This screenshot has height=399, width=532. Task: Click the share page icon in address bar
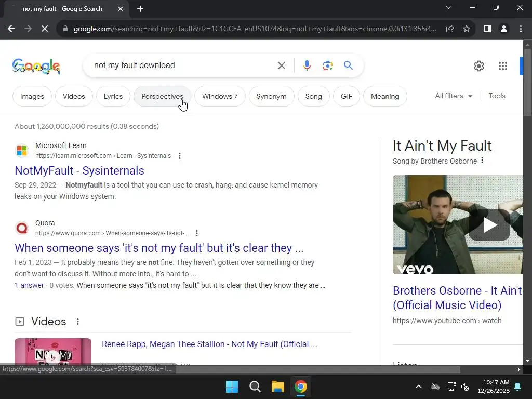(450, 29)
